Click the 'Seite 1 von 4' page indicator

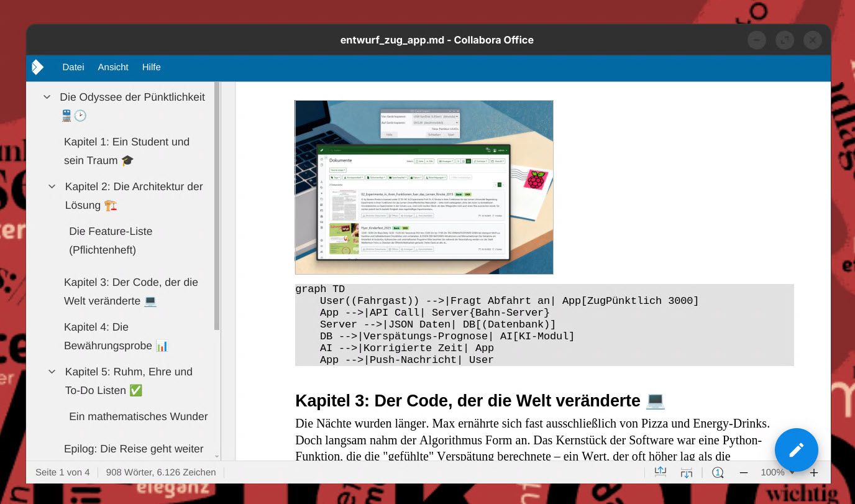point(63,472)
